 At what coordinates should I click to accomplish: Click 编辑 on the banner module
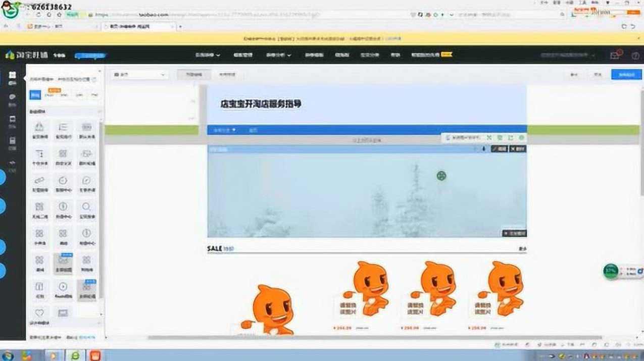(499, 149)
